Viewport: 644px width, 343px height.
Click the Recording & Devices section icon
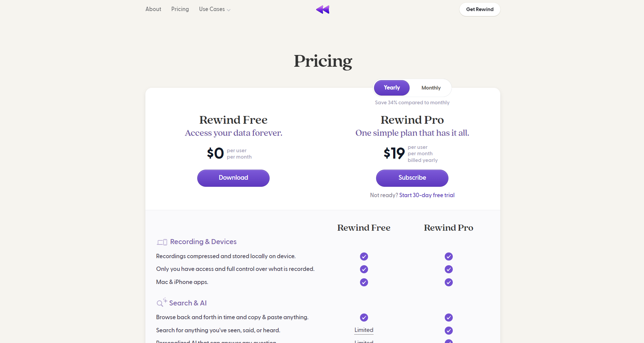[x=162, y=242]
